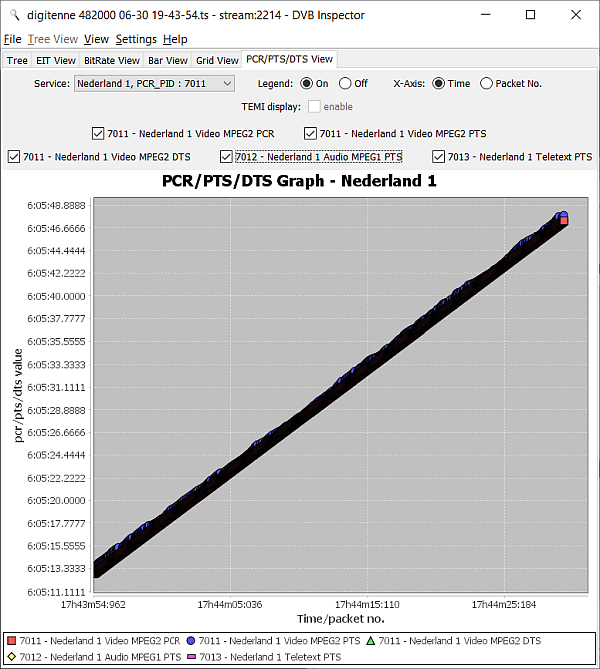The width and height of the screenshot is (600, 669).
Task: Click red square Video MPEG2 PCR legend marker
Action: tap(11, 640)
